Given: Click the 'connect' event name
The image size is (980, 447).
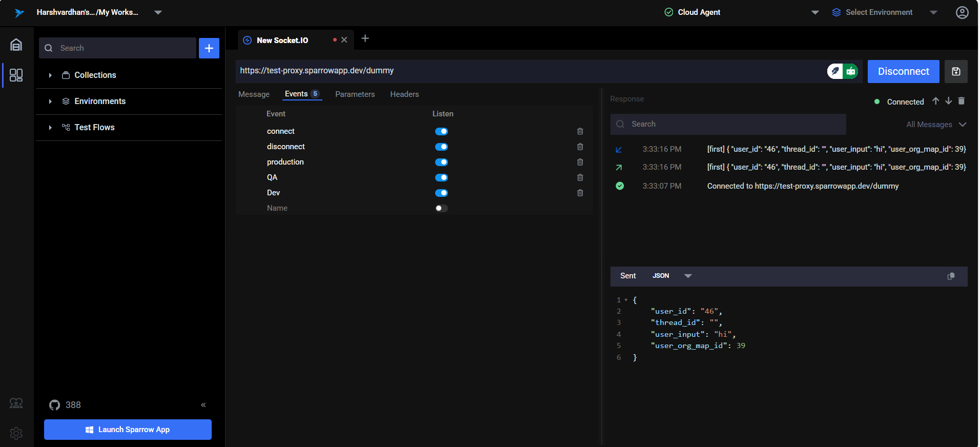Looking at the screenshot, I should coord(281,131).
